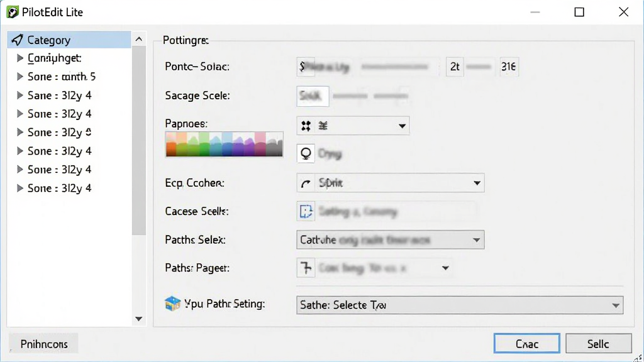The width and height of the screenshot is (644, 362).
Task: Select the Category header row
Action: [x=69, y=40]
